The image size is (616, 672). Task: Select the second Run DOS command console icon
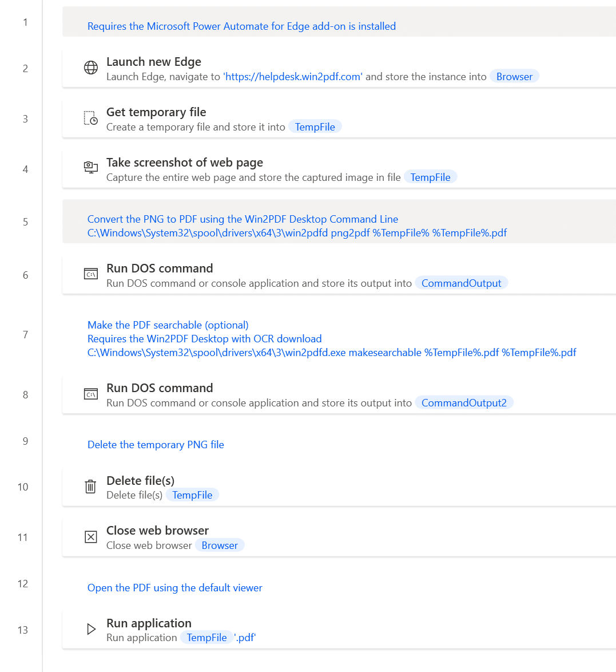pos(91,393)
